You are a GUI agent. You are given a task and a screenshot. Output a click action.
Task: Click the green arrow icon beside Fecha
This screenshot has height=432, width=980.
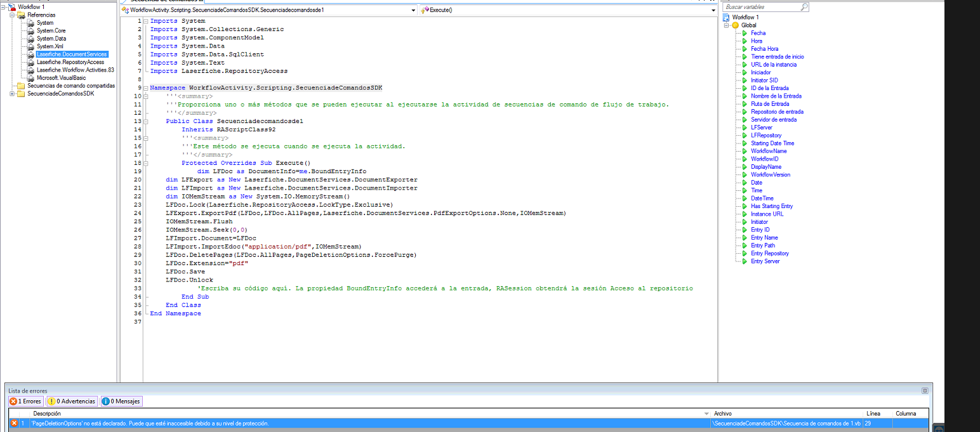tap(745, 33)
